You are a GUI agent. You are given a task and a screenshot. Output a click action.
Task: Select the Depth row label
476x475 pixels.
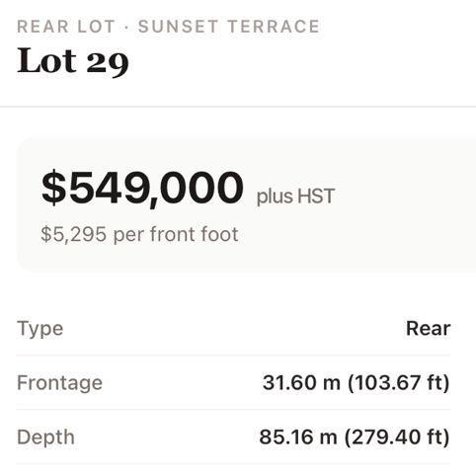45,437
